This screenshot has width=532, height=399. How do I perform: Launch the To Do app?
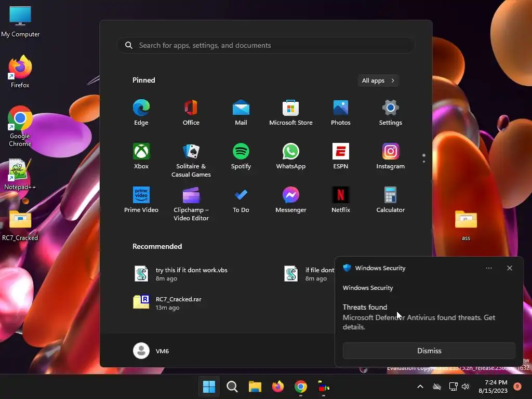(x=241, y=200)
